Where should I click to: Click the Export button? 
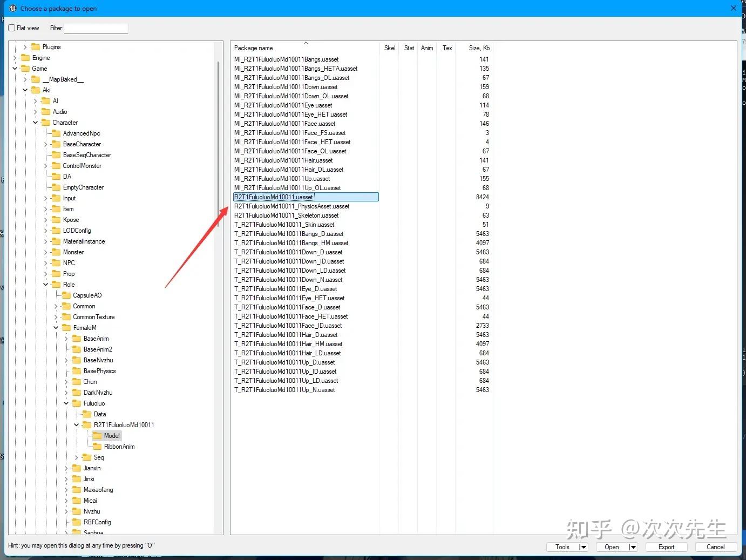(x=666, y=547)
